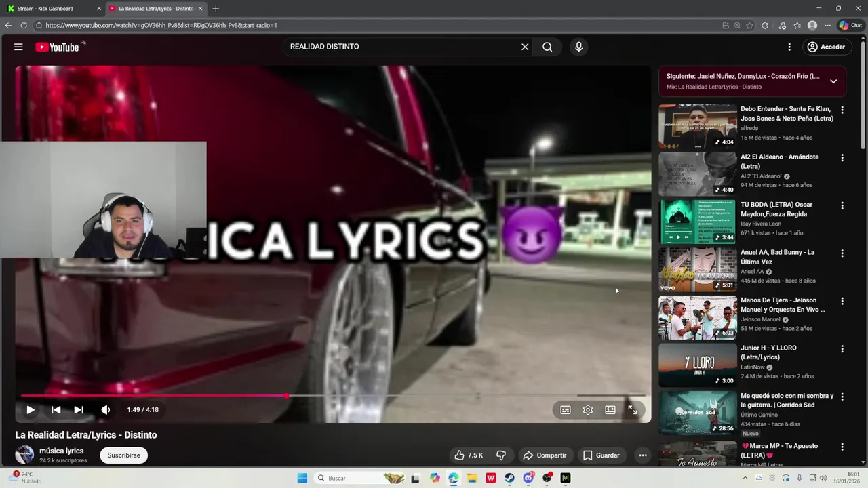Sign in with the Acceder button
Image resolution: width=868 pixels, height=488 pixels.
pyautogui.click(x=826, y=47)
